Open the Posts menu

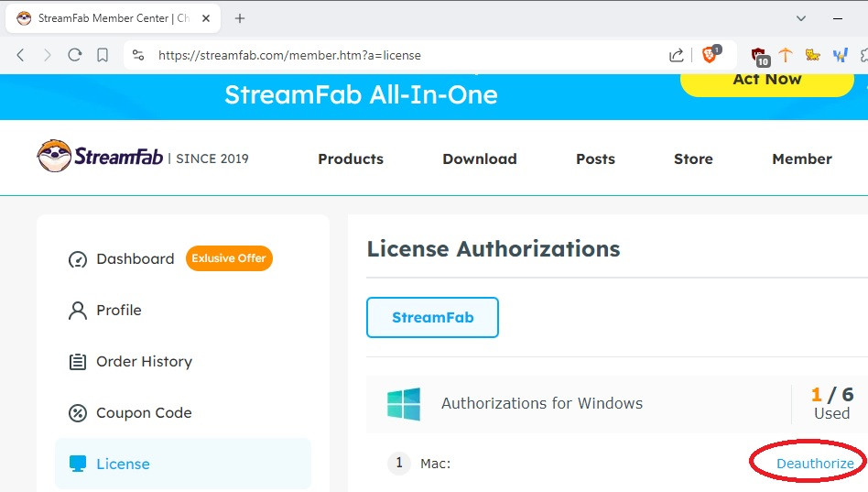pos(596,159)
